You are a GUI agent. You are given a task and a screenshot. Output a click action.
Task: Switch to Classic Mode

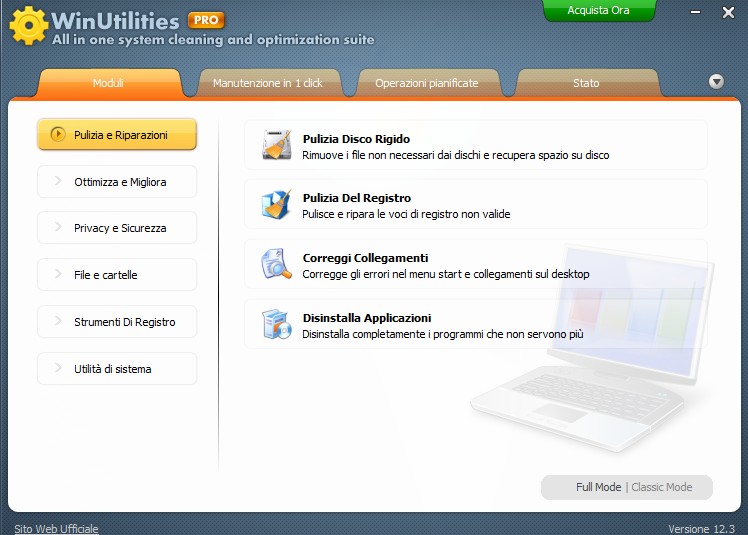tap(662, 487)
